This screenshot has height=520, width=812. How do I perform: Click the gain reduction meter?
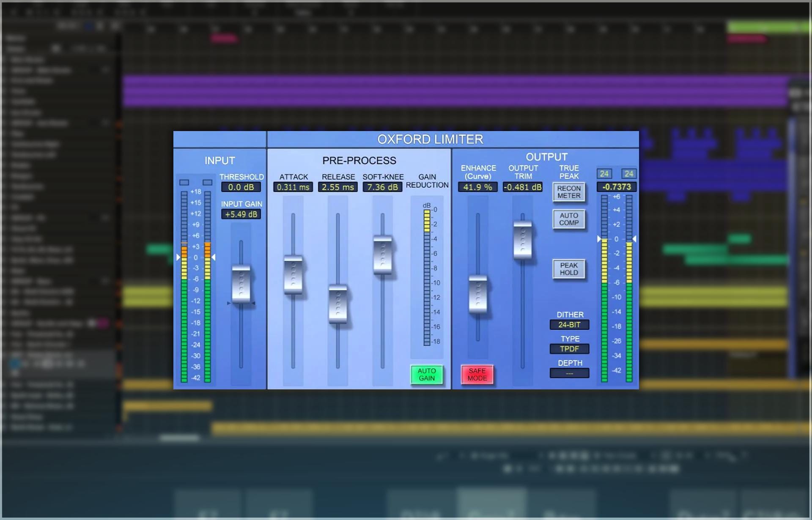pyautogui.click(x=427, y=278)
